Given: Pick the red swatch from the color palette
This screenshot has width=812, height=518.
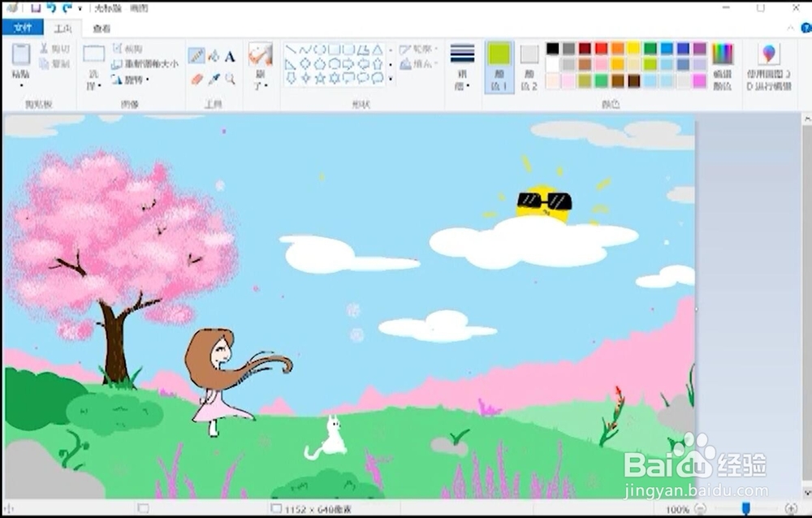Looking at the screenshot, I should point(599,49).
